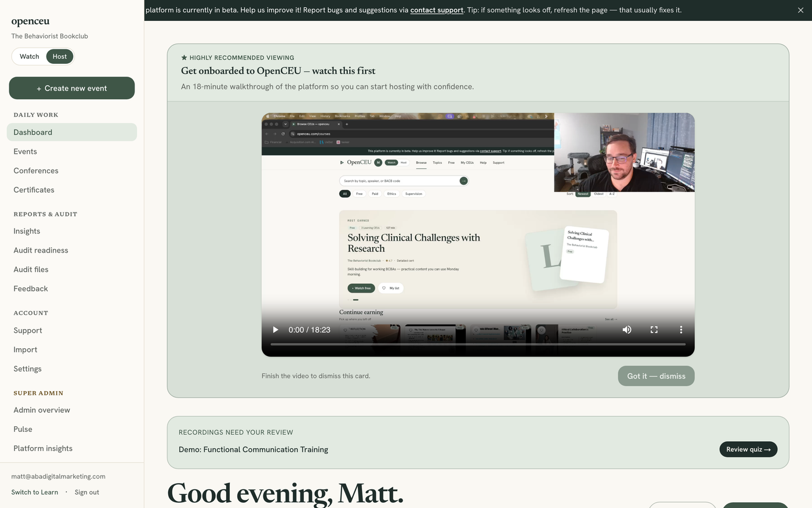Click the Switch to Learn link
This screenshot has height=508, width=812.
coord(35,492)
